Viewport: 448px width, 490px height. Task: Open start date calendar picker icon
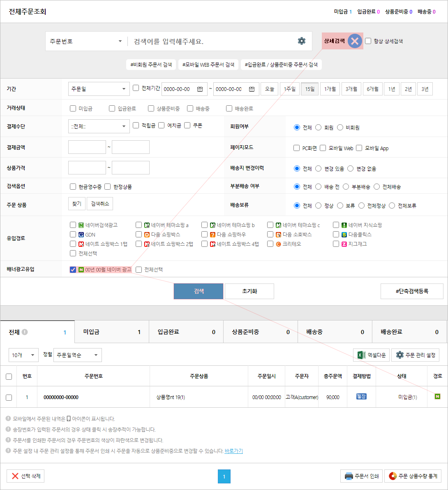[200, 89]
